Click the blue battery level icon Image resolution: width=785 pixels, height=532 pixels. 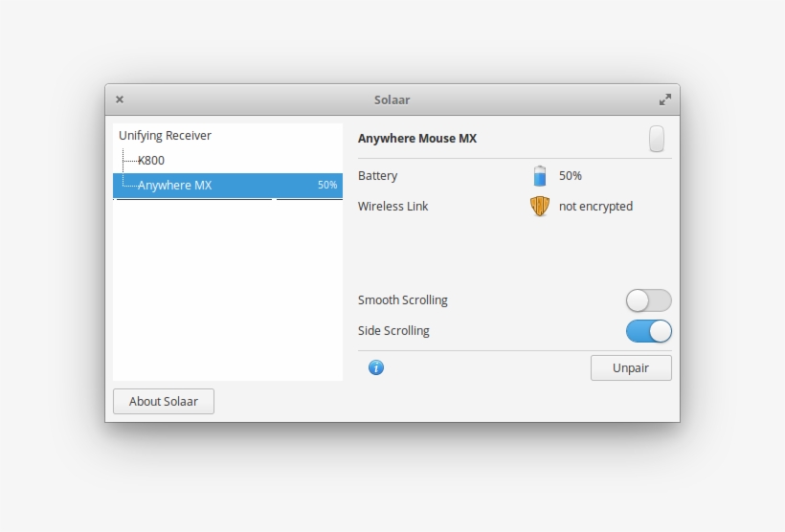tap(540, 176)
